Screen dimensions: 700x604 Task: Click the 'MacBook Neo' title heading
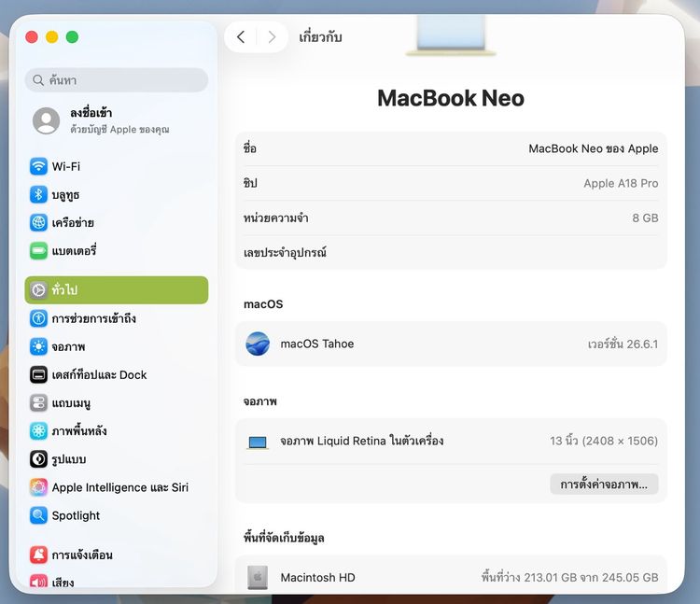coord(451,98)
